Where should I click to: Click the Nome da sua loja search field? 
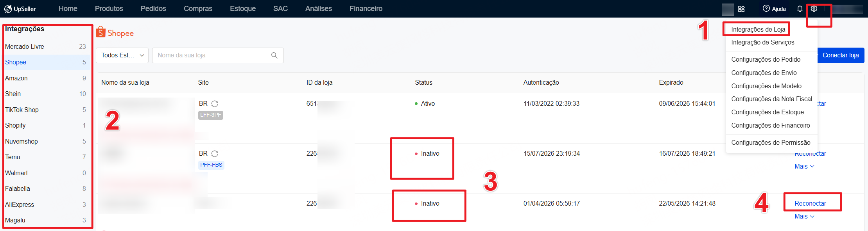(218, 55)
